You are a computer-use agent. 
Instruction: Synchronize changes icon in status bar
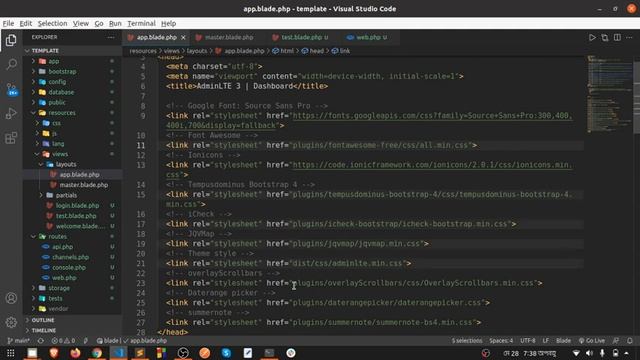(x=41, y=340)
